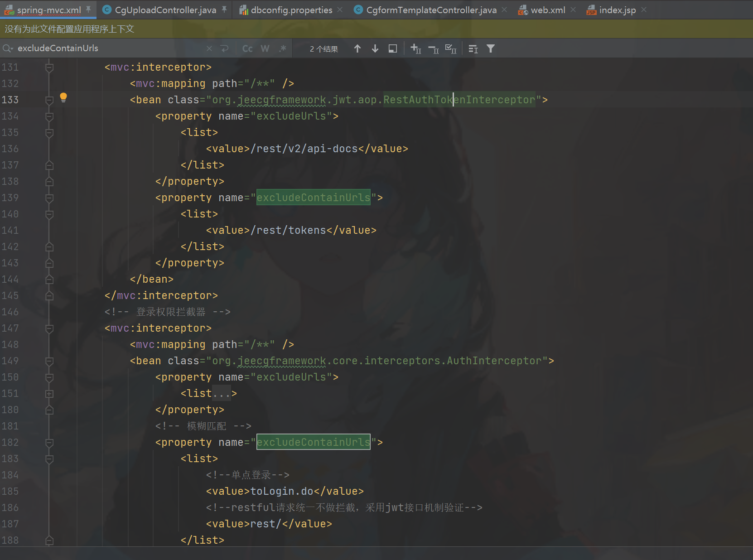The width and height of the screenshot is (753, 560).
Task: Switch to the dbconfig.properties tab
Action: coord(291,10)
